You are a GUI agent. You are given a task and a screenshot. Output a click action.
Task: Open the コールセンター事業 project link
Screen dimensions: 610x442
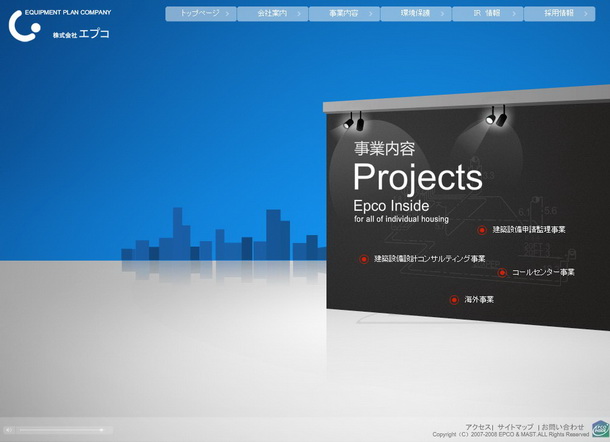543,272
